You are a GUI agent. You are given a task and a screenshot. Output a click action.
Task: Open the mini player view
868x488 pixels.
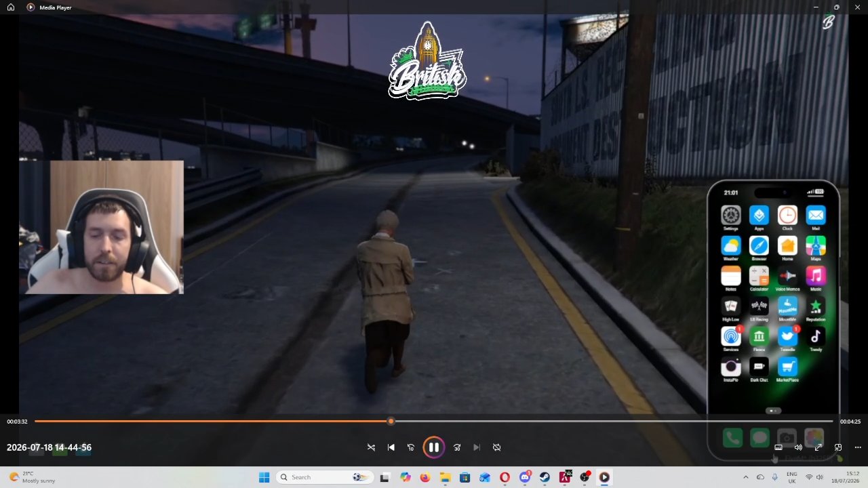[838, 447]
